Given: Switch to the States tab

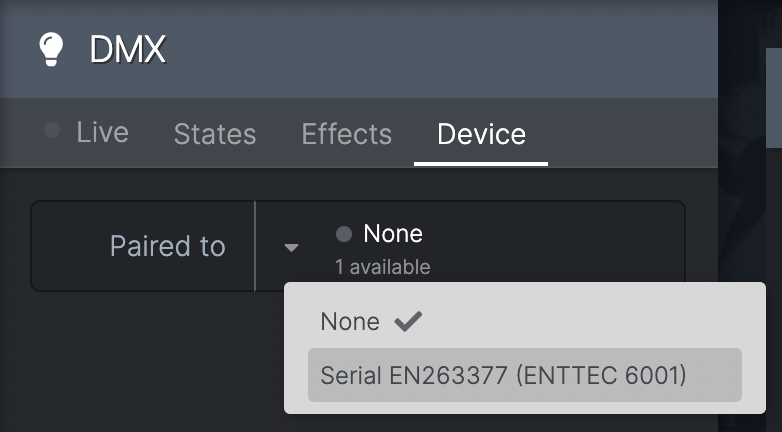Looking at the screenshot, I should point(215,134).
